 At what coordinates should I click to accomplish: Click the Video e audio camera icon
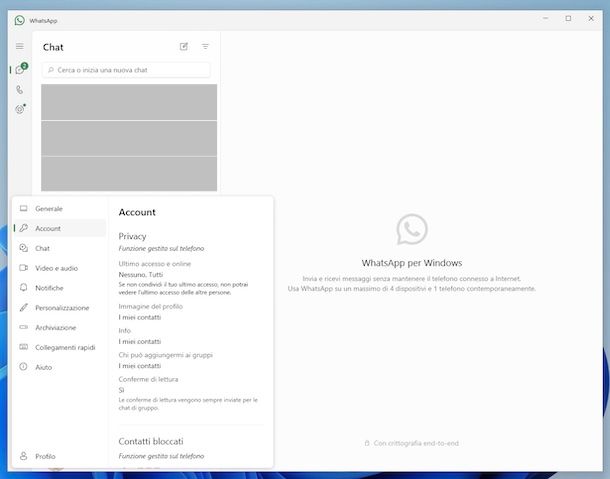(x=24, y=268)
